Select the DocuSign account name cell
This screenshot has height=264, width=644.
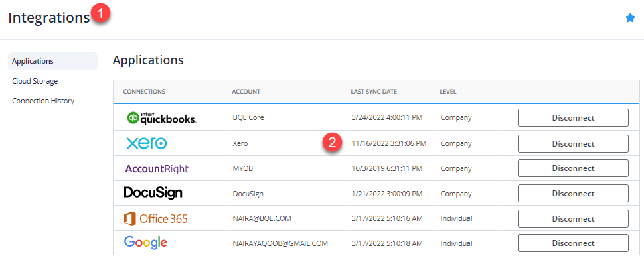point(248,194)
